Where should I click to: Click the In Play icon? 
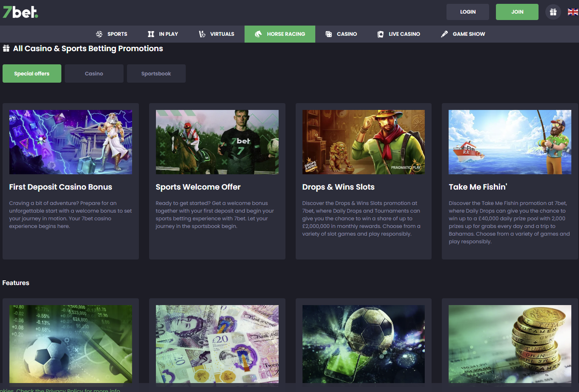(x=151, y=34)
